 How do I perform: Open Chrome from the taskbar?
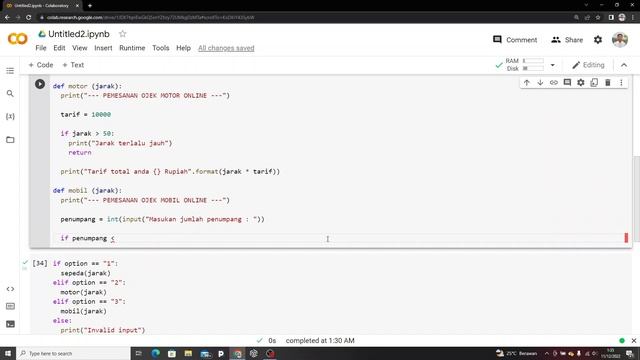(237, 353)
